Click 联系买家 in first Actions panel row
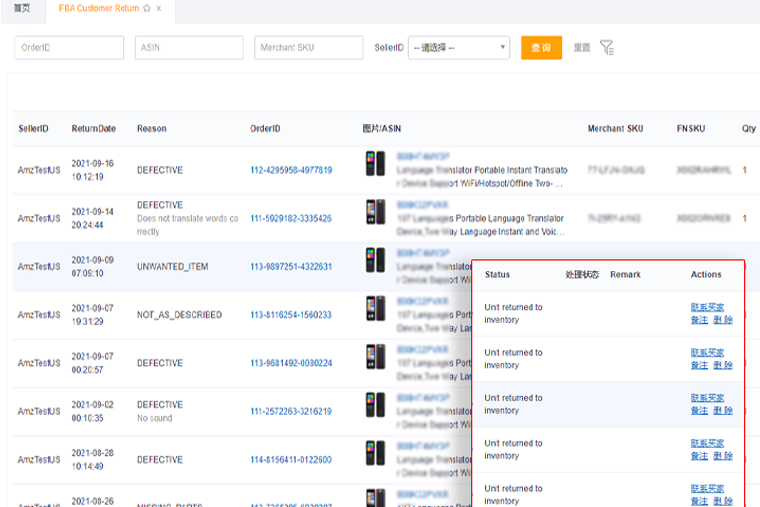 coord(707,308)
